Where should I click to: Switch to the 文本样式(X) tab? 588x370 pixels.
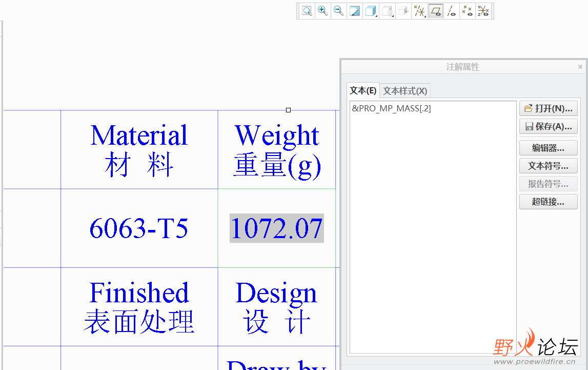405,91
